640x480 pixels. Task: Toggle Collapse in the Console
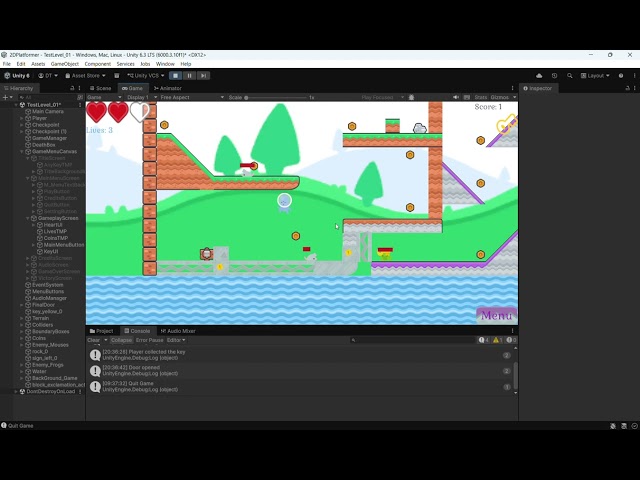(x=121, y=340)
